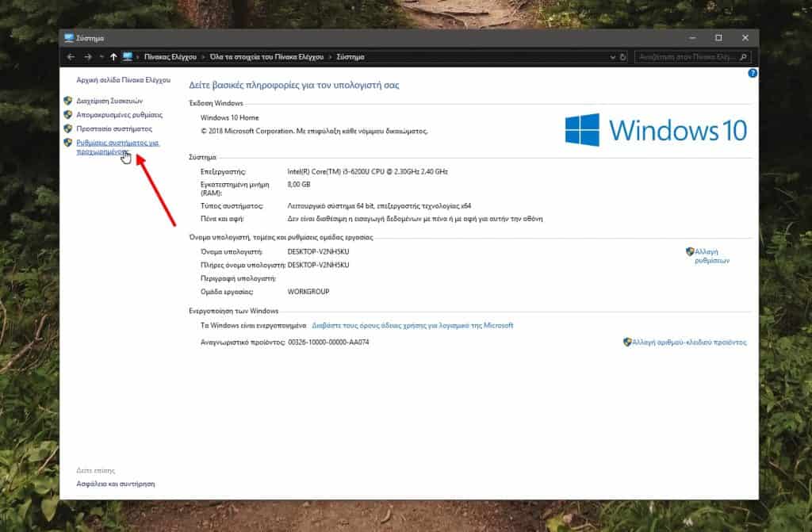Go back using the Back arrow
Viewport: 812px width, 532px height.
[71, 57]
